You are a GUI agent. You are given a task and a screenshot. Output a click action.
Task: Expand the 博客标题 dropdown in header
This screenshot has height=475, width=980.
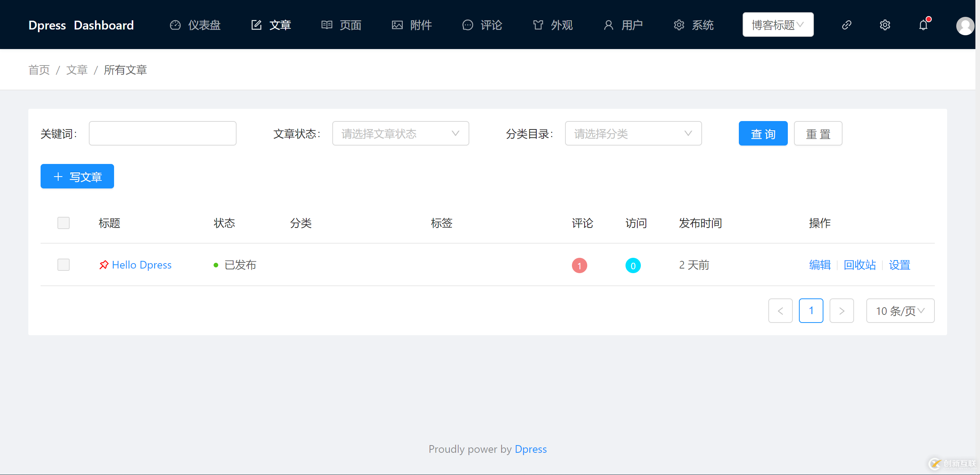(778, 25)
